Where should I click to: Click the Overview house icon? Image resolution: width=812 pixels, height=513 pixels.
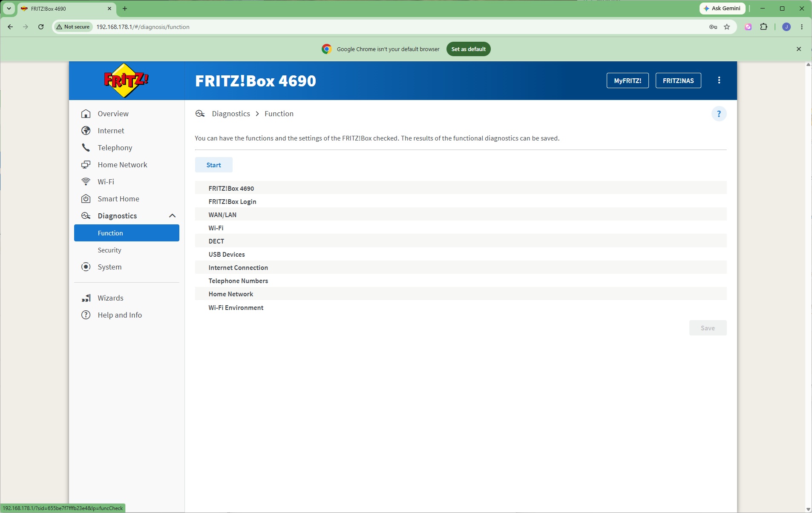click(x=86, y=114)
